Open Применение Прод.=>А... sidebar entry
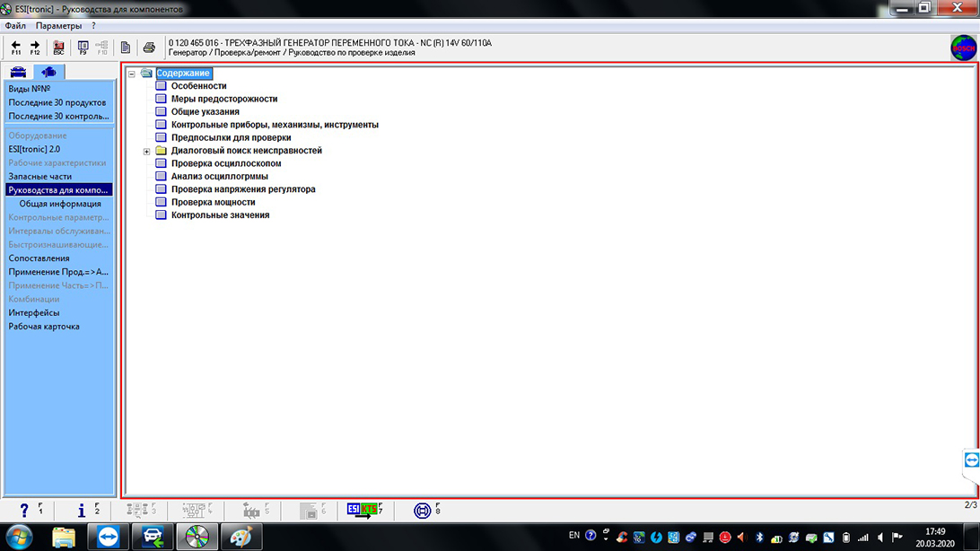Viewport: 980px width, 551px height. point(58,272)
